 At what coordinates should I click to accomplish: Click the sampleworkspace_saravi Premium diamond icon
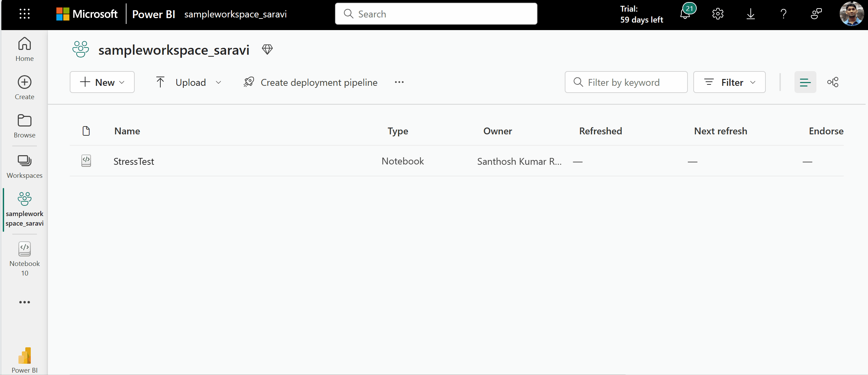(x=267, y=49)
